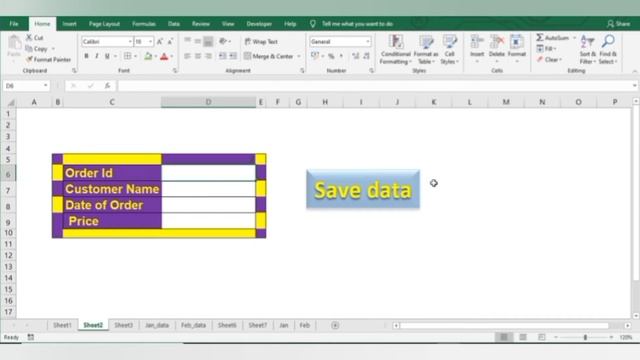The width and height of the screenshot is (640, 360).
Task: Center text horizontally
Action: [198, 56]
